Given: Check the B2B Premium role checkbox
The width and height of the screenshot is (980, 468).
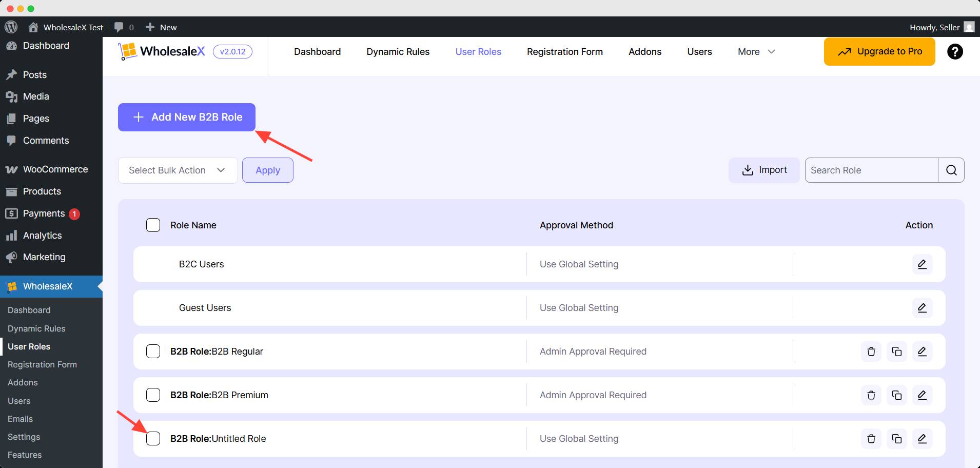Looking at the screenshot, I should [x=153, y=395].
